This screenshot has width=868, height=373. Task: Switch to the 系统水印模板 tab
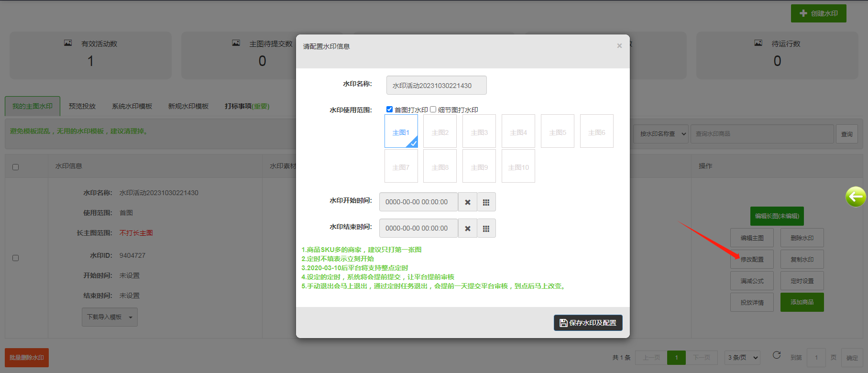[132, 106]
